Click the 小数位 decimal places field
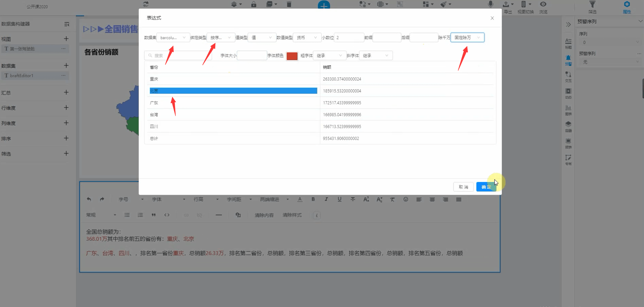 (x=349, y=37)
